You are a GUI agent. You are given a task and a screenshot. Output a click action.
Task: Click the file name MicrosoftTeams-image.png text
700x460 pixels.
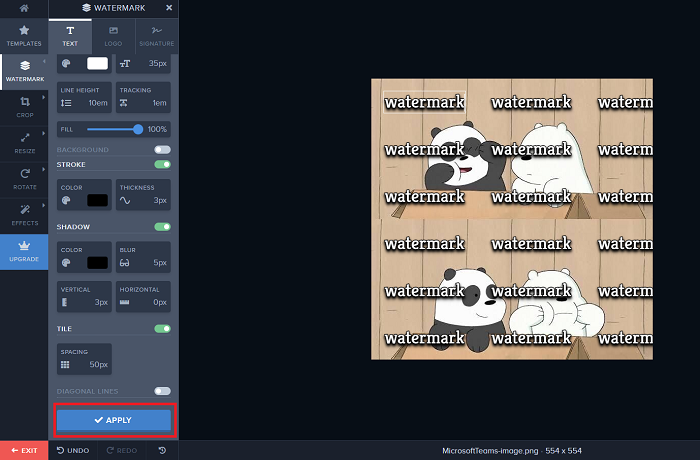click(490, 451)
